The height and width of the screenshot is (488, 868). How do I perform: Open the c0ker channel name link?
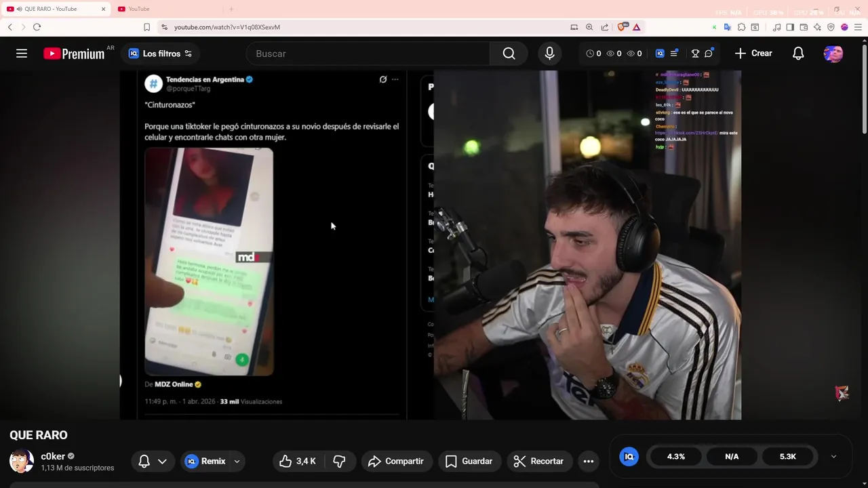click(x=53, y=456)
